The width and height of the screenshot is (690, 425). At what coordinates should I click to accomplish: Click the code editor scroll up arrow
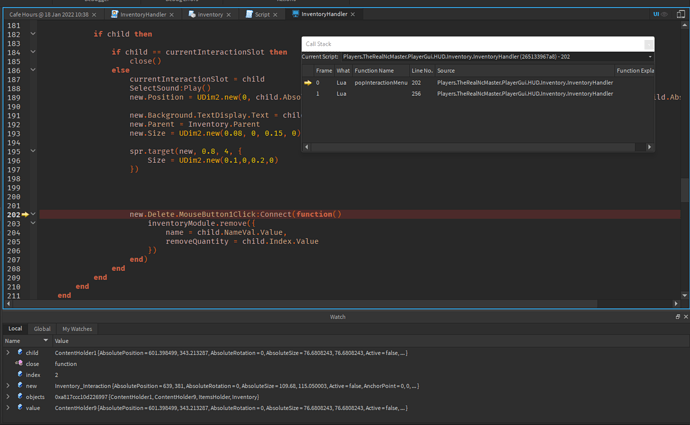(x=684, y=25)
